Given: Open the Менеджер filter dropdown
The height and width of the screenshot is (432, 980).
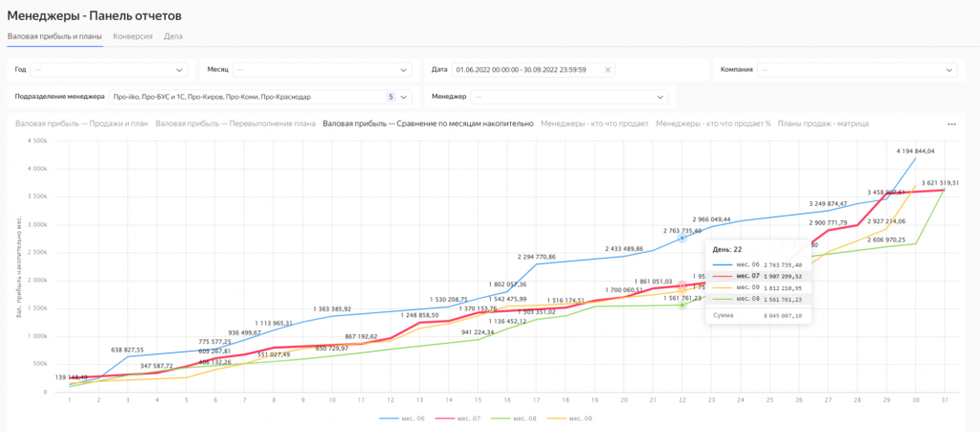Looking at the screenshot, I should tap(660, 97).
